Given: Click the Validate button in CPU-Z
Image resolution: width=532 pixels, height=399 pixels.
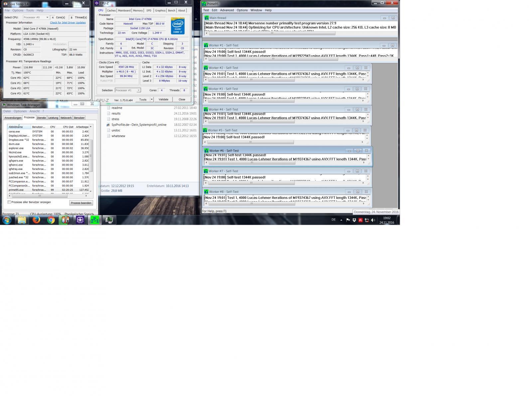Looking at the screenshot, I should coord(163,99).
